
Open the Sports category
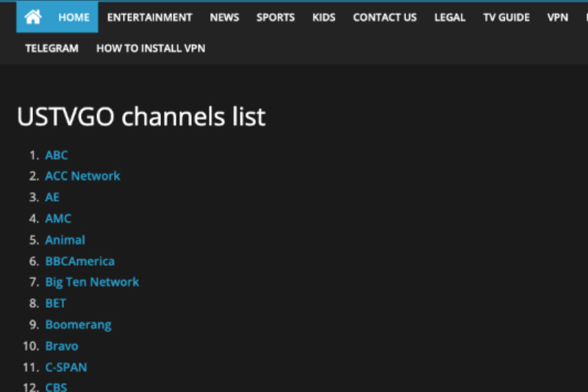[276, 18]
